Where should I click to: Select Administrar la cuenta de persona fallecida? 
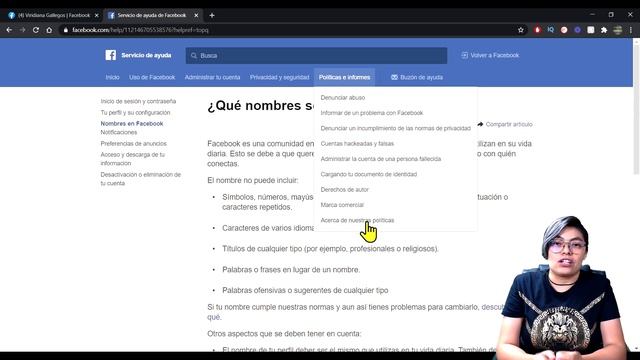click(381, 159)
